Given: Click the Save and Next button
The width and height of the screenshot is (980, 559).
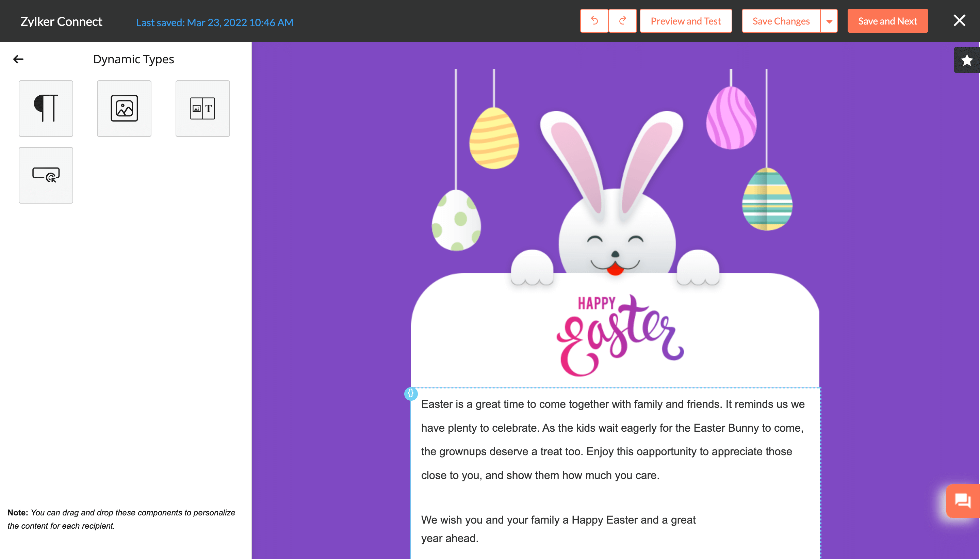Looking at the screenshot, I should [x=887, y=21].
